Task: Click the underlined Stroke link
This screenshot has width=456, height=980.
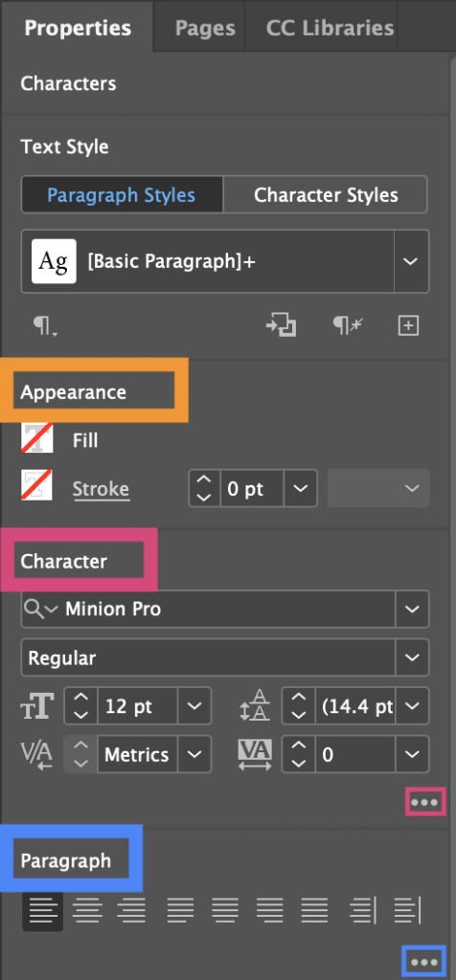Action: tap(101, 489)
